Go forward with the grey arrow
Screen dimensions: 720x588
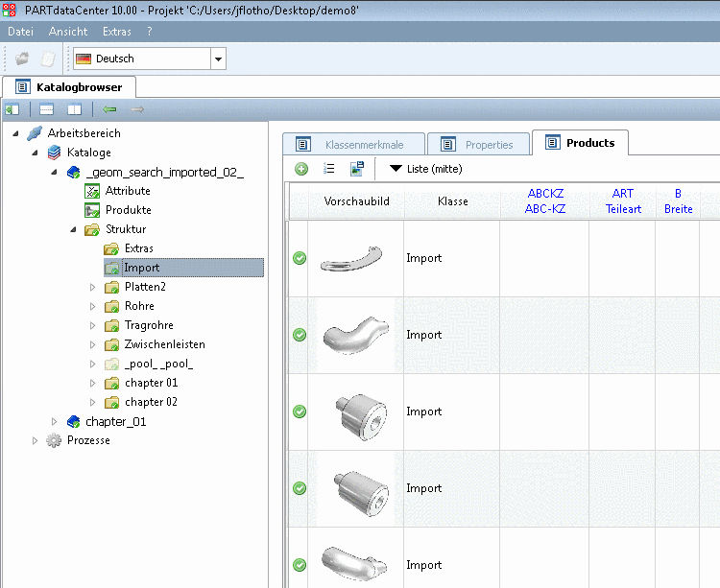137,109
